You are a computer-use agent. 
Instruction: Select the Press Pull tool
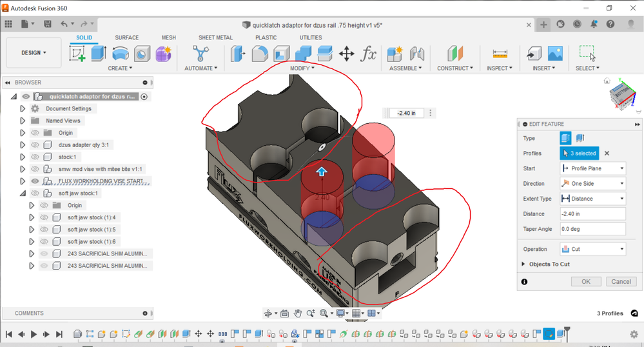coord(239,54)
